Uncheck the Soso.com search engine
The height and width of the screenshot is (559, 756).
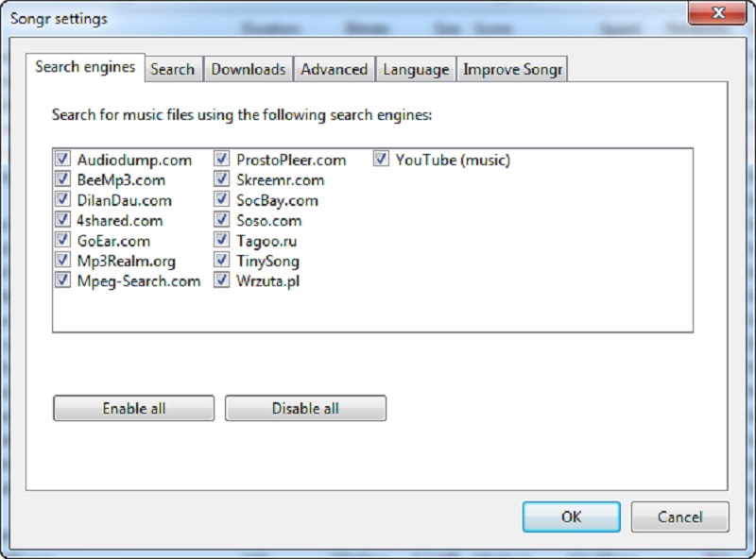point(221,219)
